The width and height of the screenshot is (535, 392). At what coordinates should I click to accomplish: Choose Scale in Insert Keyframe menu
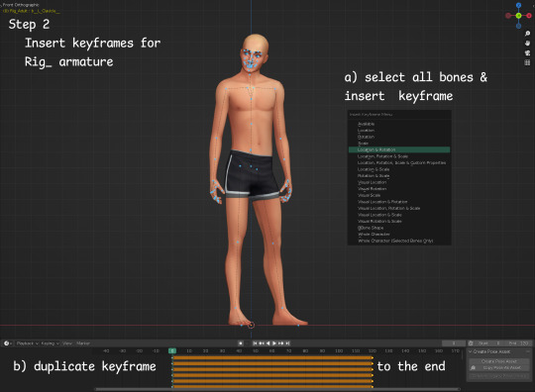[399, 144]
